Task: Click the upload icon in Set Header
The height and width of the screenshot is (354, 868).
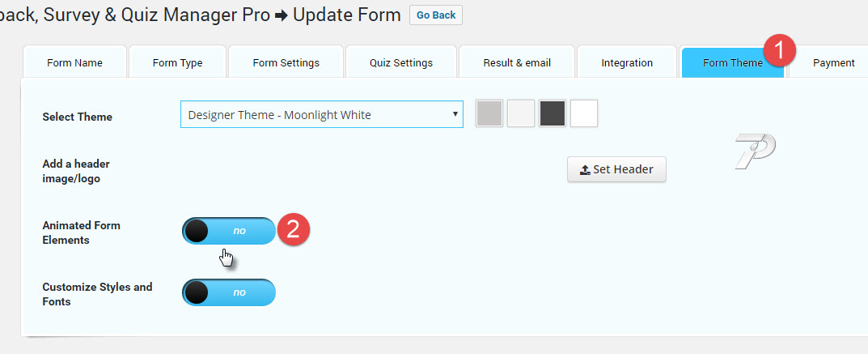Action: click(x=585, y=170)
